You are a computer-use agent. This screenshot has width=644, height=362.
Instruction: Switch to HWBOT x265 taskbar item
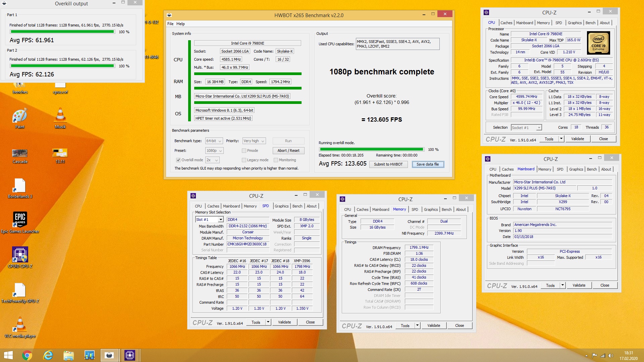(109, 355)
